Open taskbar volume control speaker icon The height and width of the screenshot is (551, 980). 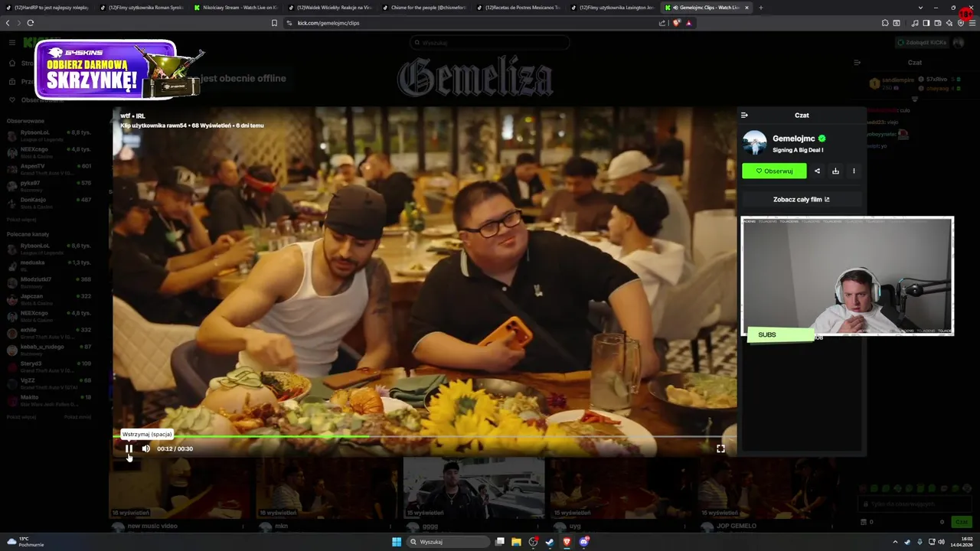[x=941, y=542]
